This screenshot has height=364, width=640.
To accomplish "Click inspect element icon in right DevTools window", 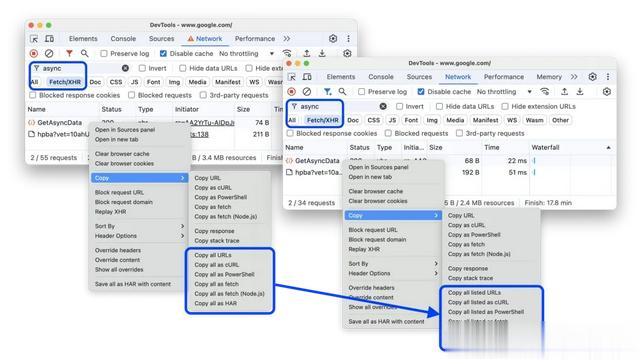I will 292,77.
